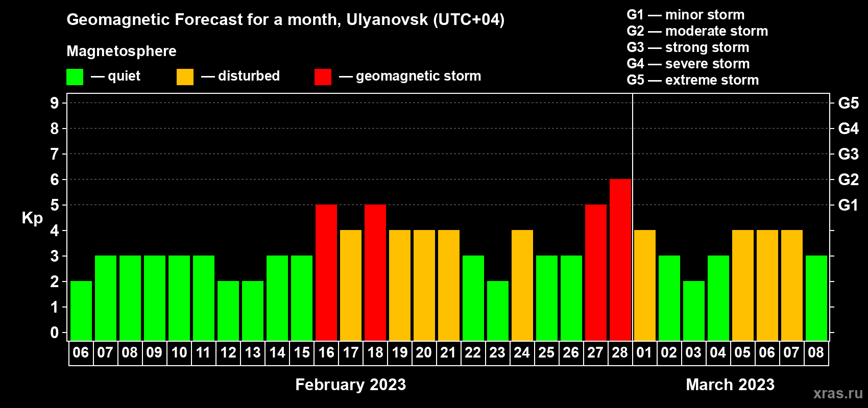The height and width of the screenshot is (408, 868).
Task: Click the geomagnetic storm legend label
Action: coord(419,76)
